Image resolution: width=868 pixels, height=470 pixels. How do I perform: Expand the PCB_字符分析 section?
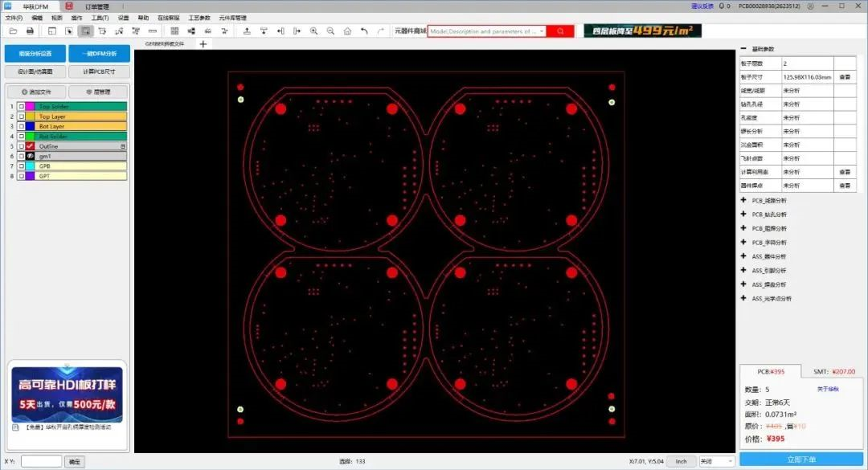coord(743,242)
